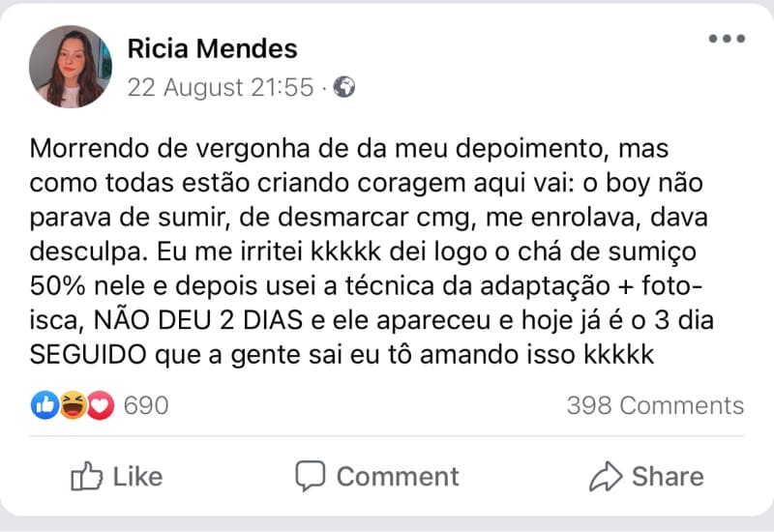Screen dimensions: 774x532
Task: Click the "50% nele" text in post
Action: tap(75, 287)
